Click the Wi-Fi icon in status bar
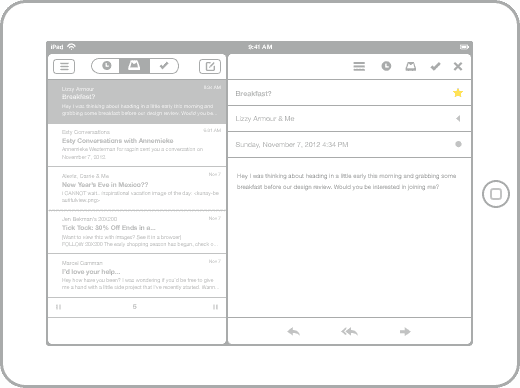 click(71, 47)
